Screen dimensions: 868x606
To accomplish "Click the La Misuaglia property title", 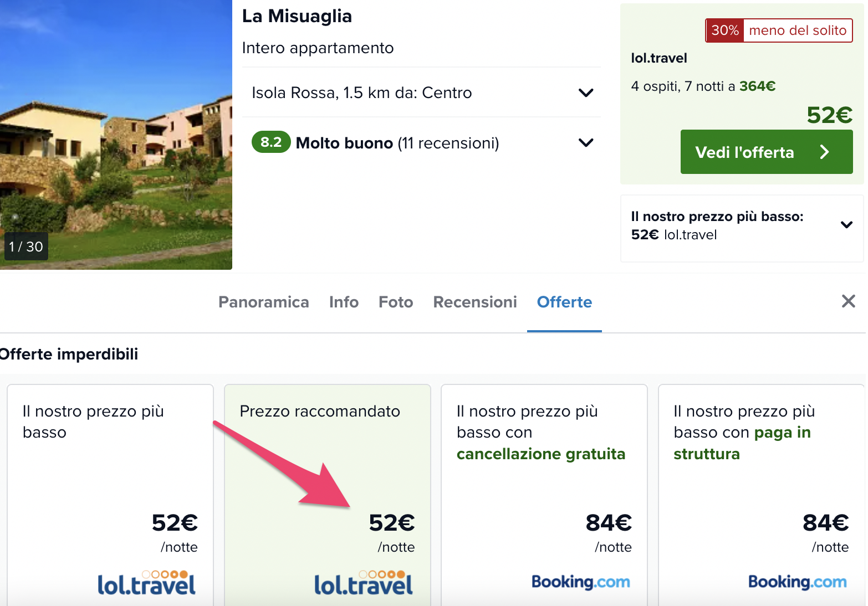I will 297,16.
